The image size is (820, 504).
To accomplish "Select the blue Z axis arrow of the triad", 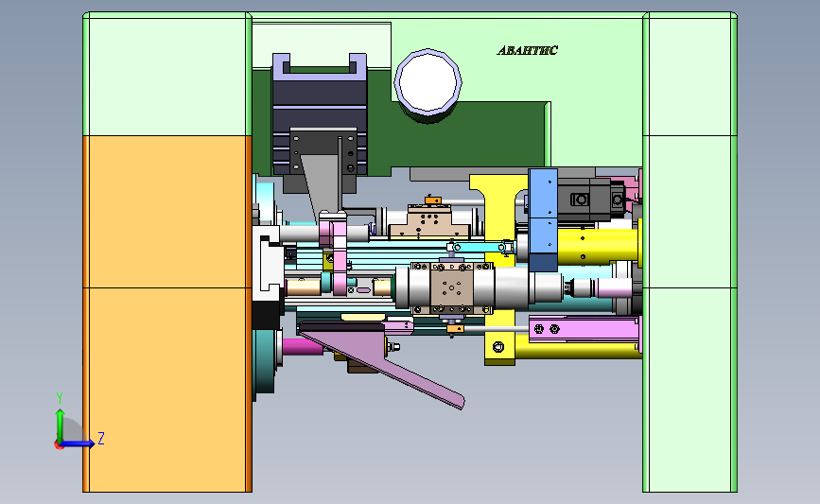I will (79, 443).
